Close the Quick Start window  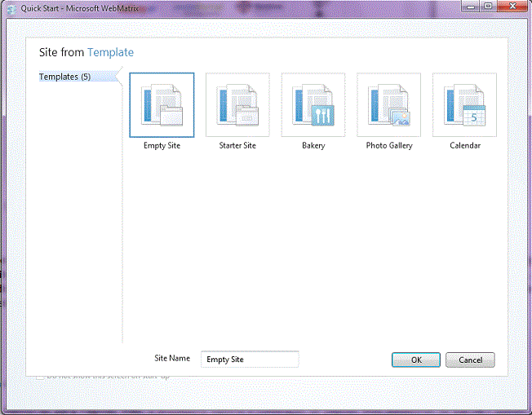(513, 6)
